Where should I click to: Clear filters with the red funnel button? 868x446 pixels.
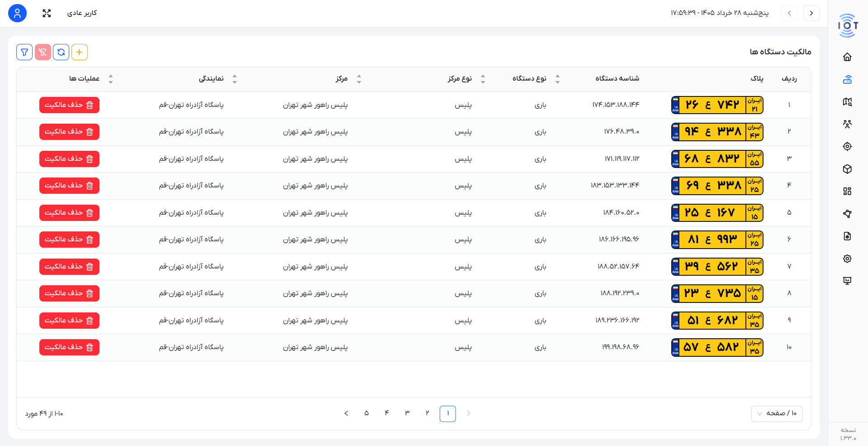(x=43, y=52)
